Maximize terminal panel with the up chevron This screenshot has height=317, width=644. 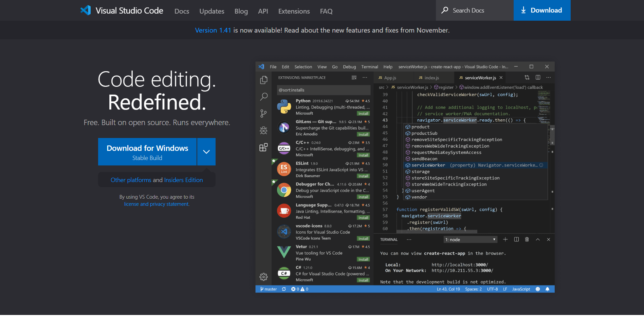[x=538, y=240]
